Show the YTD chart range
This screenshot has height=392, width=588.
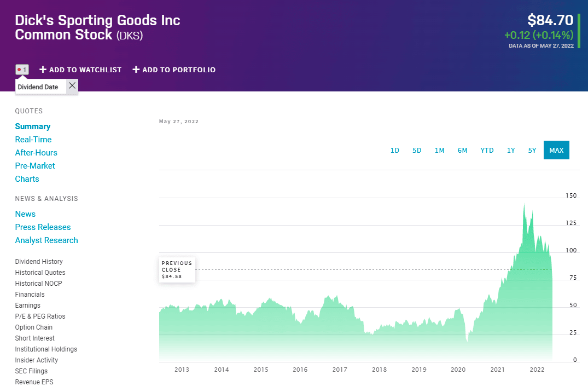tap(487, 150)
